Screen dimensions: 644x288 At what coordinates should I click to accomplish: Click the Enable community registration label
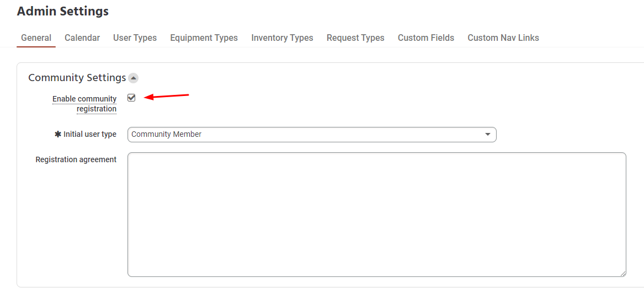(x=84, y=104)
